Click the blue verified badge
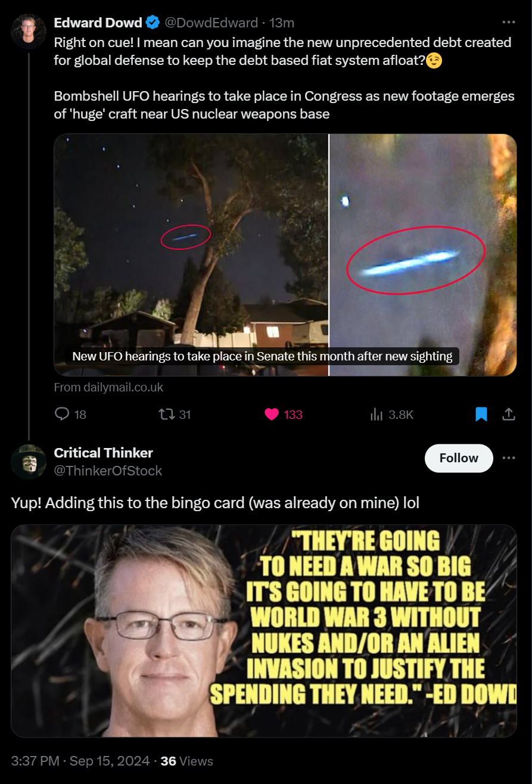532x784 pixels. point(153,23)
